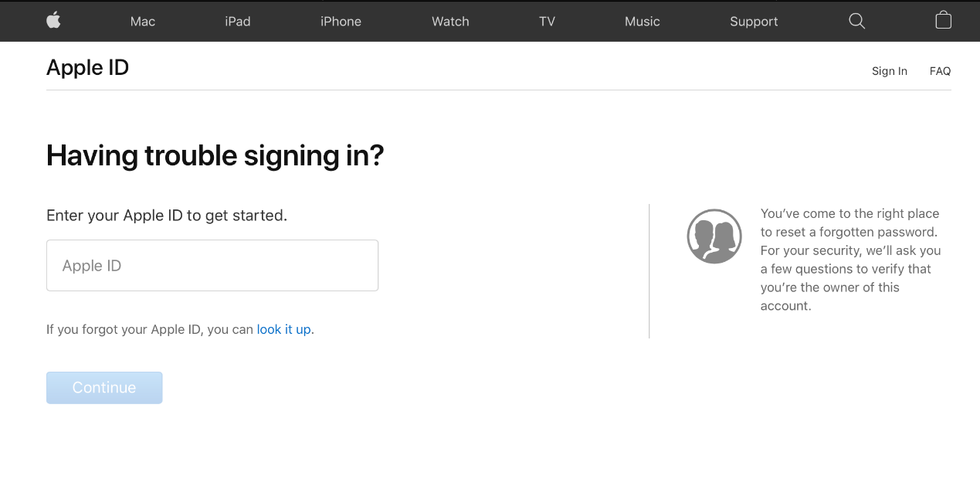Focus the Apple ID text field

212,266
